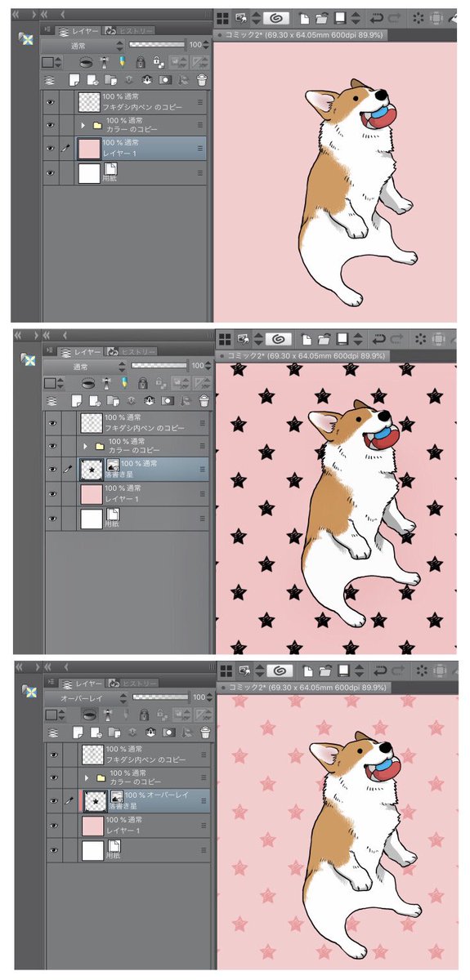Screen dimensions: 470x980
Task: Click opacity value 100 in overlay screenshot
Action: click(x=199, y=698)
